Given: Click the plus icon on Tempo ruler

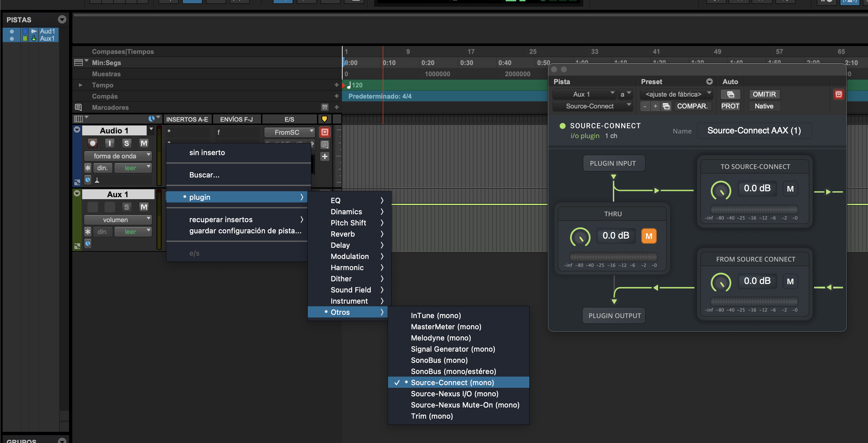Looking at the screenshot, I should coord(336,85).
